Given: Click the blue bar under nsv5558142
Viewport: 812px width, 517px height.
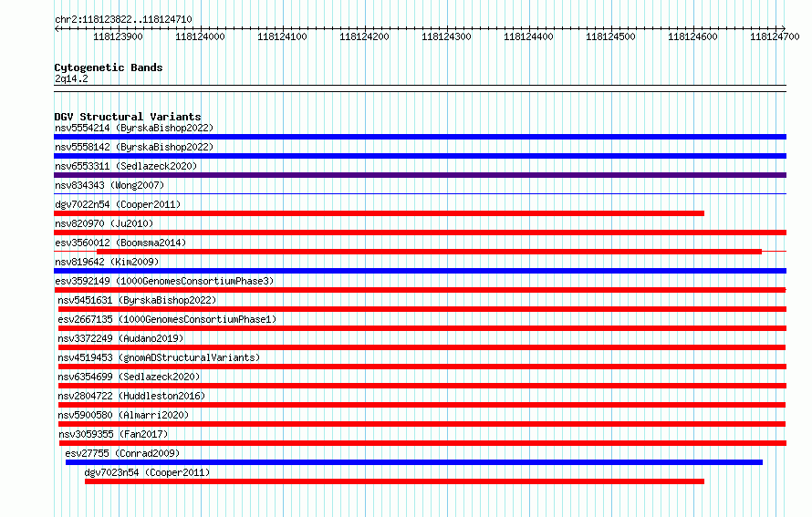Looking at the screenshot, I should coord(420,156).
